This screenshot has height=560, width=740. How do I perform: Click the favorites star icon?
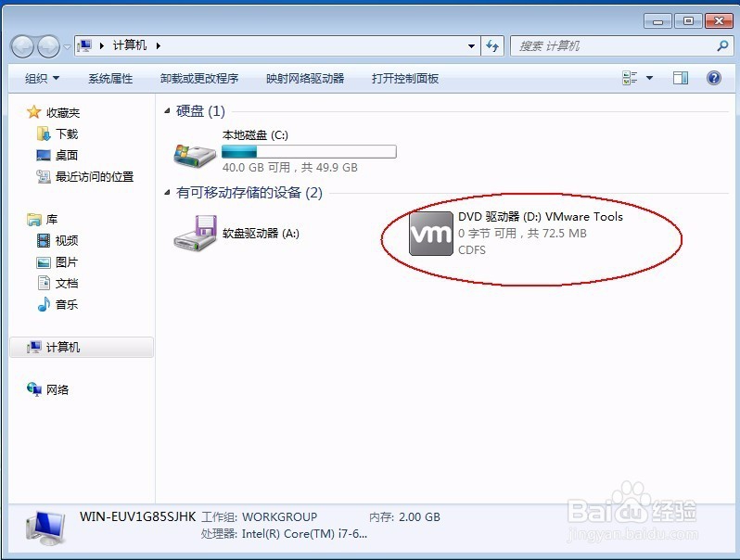tap(34, 112)
